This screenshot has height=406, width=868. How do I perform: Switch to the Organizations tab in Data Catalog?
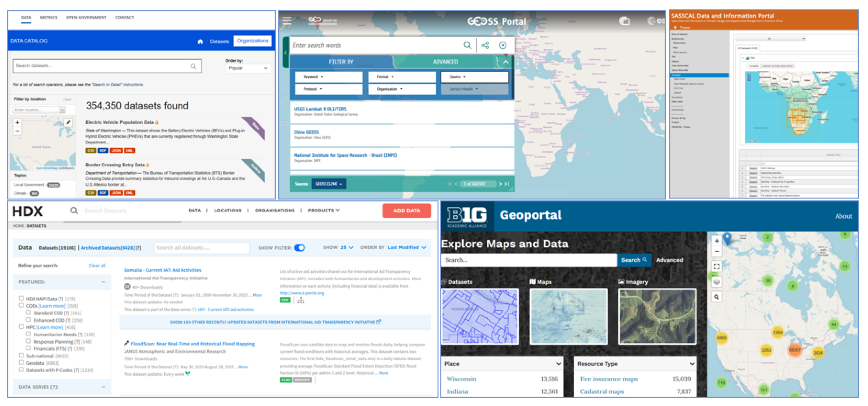point(252,41)
